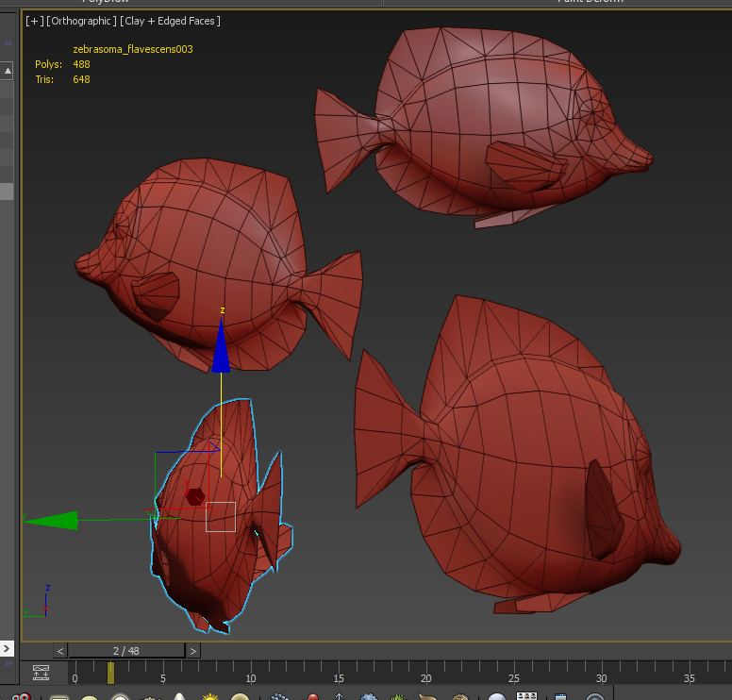Open the mini curve editor icon
Image resolution: width=732 pixels, height=700 pixels.
tap(41, 673)
